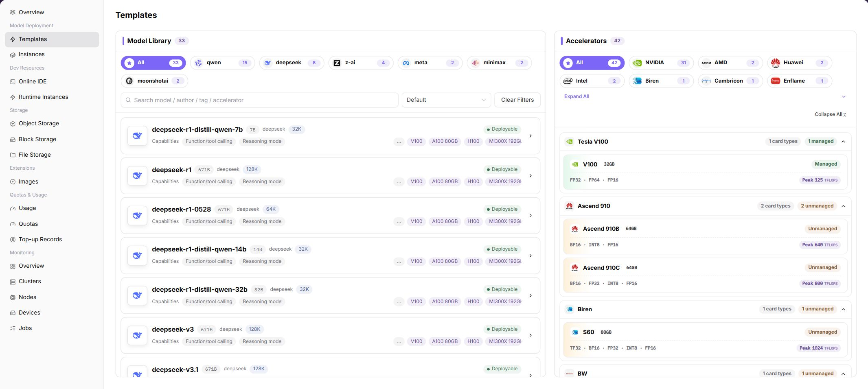
Task: Click the File Storage folder icon
Action: 13,155
